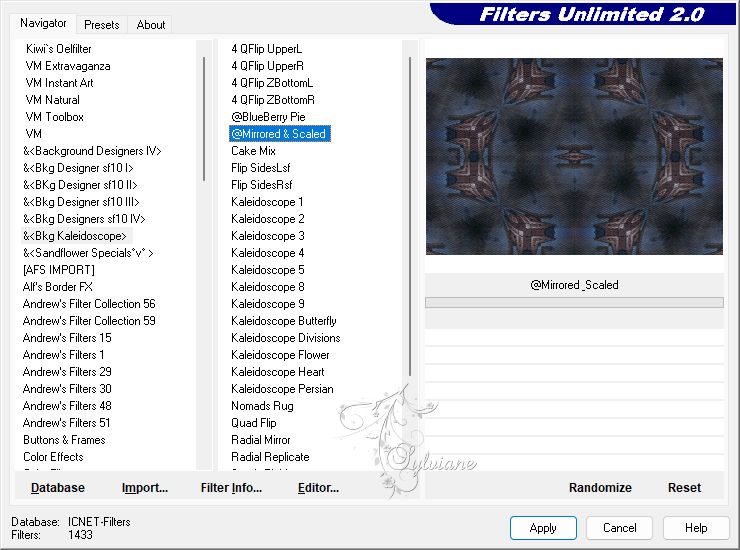Click the Reset button
Screen dimensions: 740x550
(x=684, y=488)
